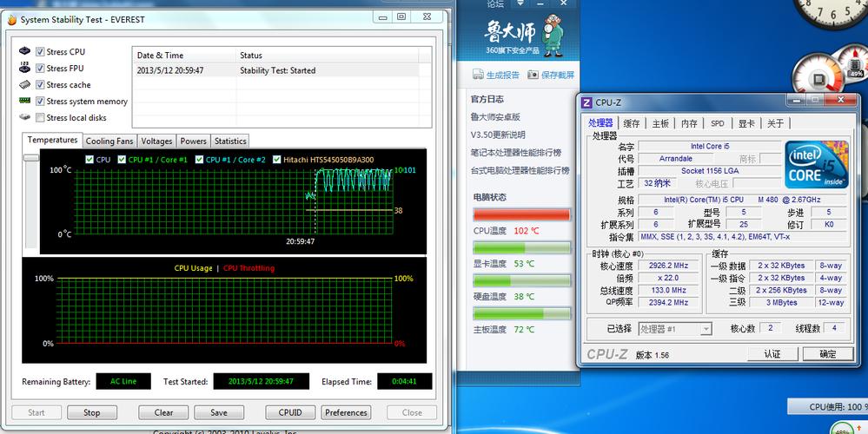Open the 内存 tab in CPU-Z
The image size is (868, 434).
pos(689,124)
